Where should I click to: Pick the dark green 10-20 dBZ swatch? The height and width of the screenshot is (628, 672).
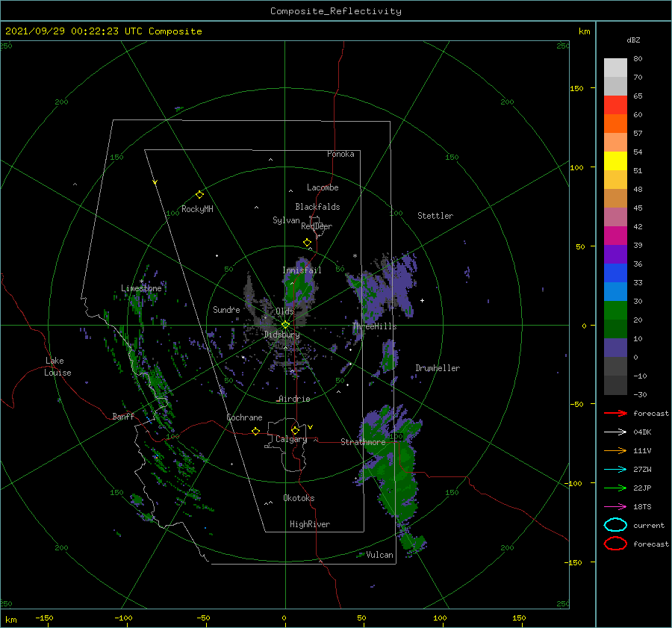(x=615, y=329)
